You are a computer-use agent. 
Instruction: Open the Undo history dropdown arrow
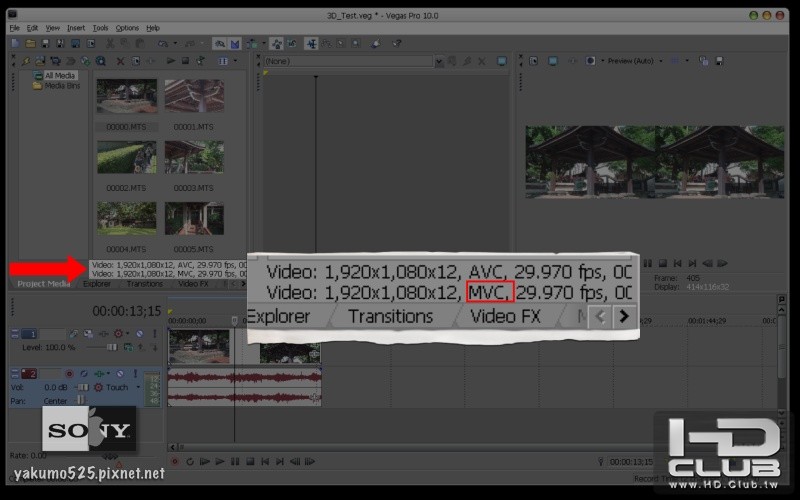(x=174, y=44)
